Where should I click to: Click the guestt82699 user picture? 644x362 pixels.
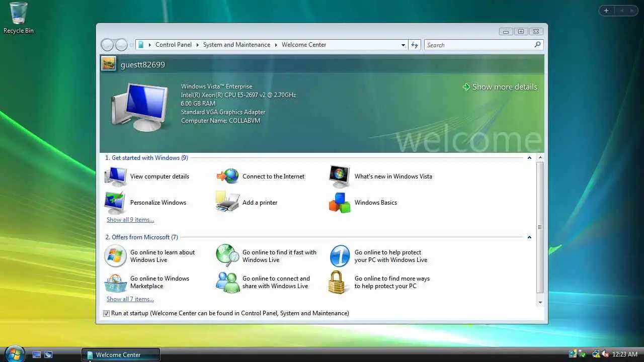pyautogui.click(x=108, y=63)
